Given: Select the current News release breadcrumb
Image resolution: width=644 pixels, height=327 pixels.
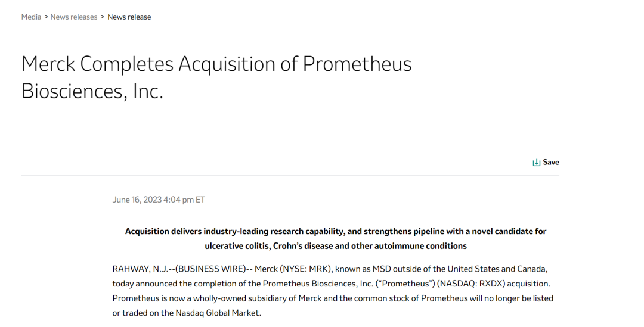Looking at the screenshot, I should point(129,17).
